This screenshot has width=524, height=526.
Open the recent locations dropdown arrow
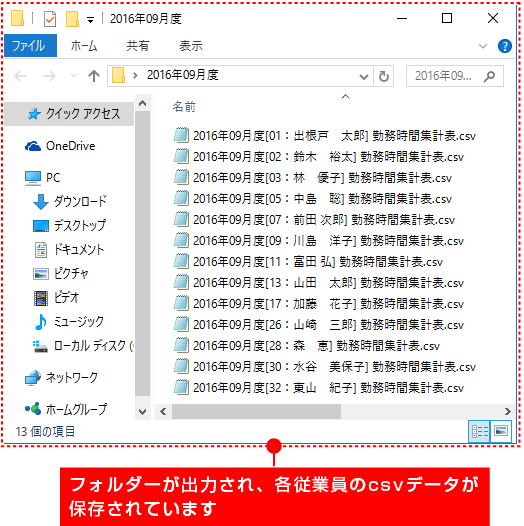(x=73, y=76)
